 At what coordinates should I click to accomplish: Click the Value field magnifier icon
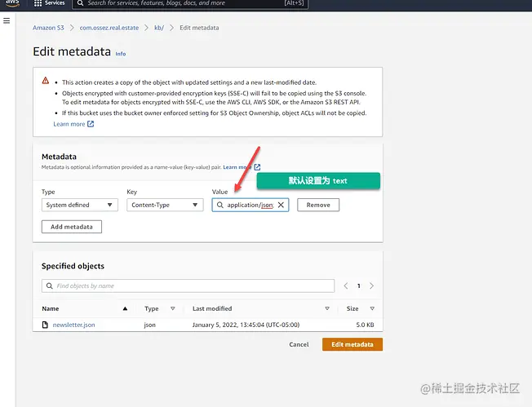tap(219, 205)
